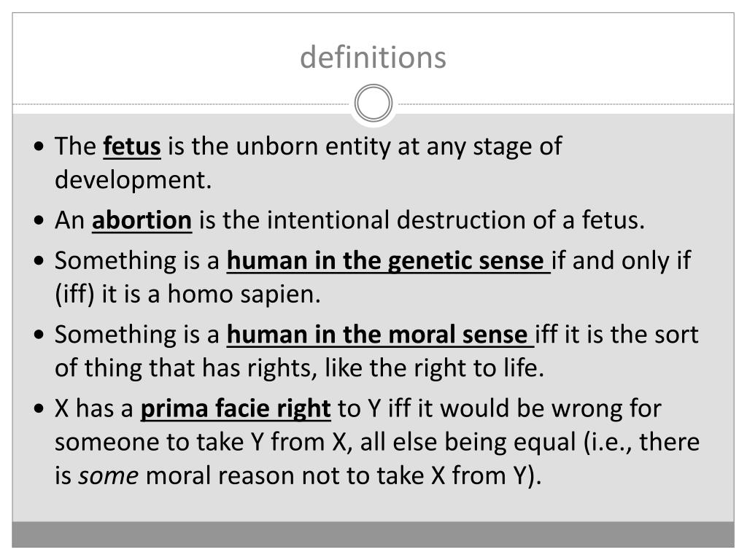Click the underlined 'prima facie right' term
The height and width of the screenshot is (560, 747).
tap(236, 409)
